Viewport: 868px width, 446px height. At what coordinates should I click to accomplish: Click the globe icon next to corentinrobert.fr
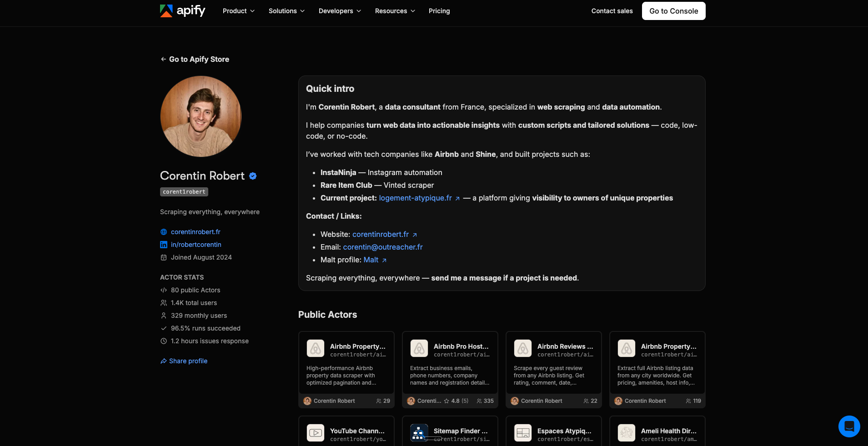point(164,232)
